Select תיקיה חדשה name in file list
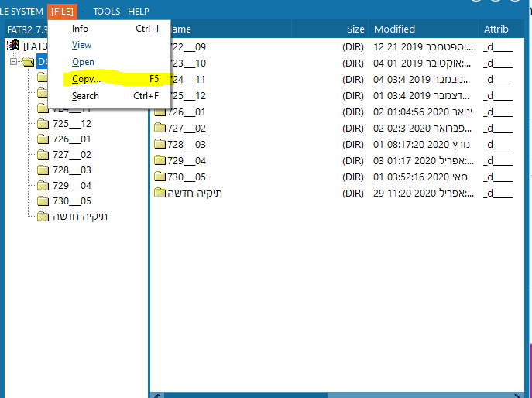The height and width of the screenshot is (398, 532). [x=194, y=193]
